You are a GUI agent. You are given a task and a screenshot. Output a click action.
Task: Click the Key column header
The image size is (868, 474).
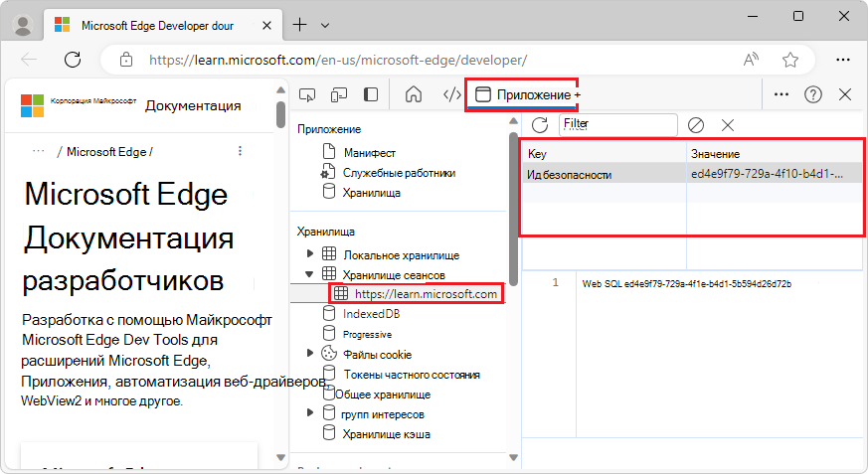coord(604,154)
